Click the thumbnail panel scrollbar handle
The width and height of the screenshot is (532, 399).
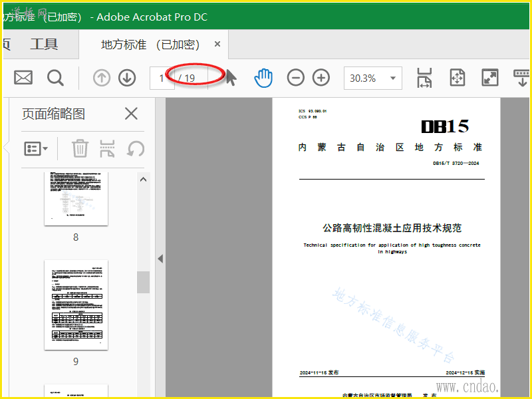point(143,282)
